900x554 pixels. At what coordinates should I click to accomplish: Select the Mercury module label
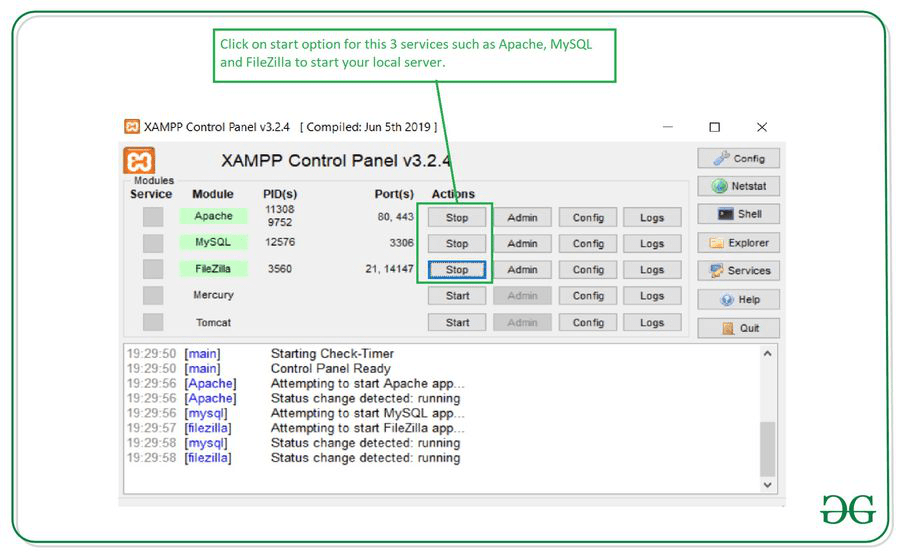click(x=213, y=295)
